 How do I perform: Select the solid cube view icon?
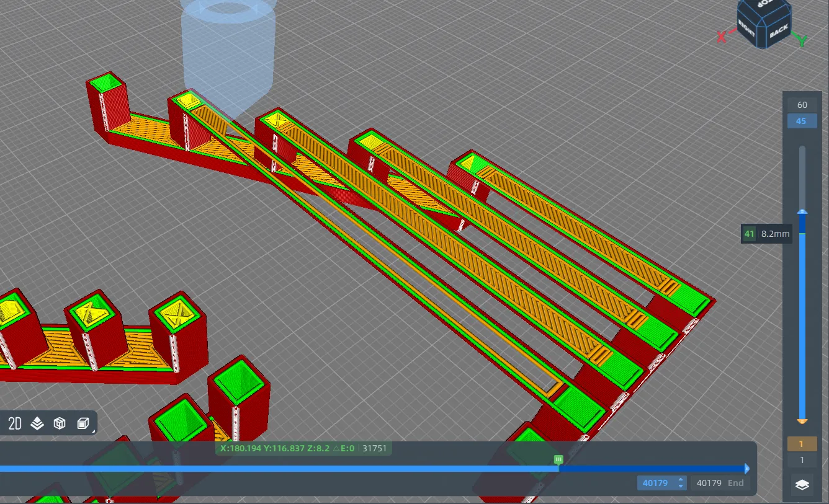point(83,423)
